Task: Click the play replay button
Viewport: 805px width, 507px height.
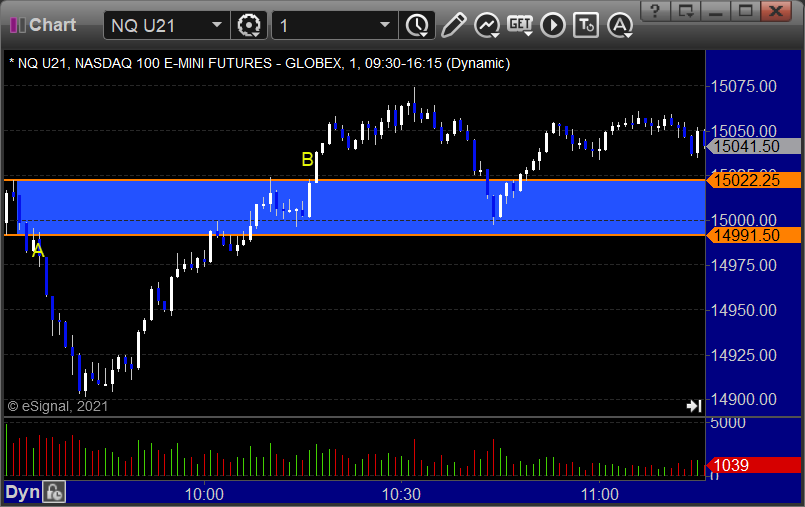Action: tap(553, 25)
